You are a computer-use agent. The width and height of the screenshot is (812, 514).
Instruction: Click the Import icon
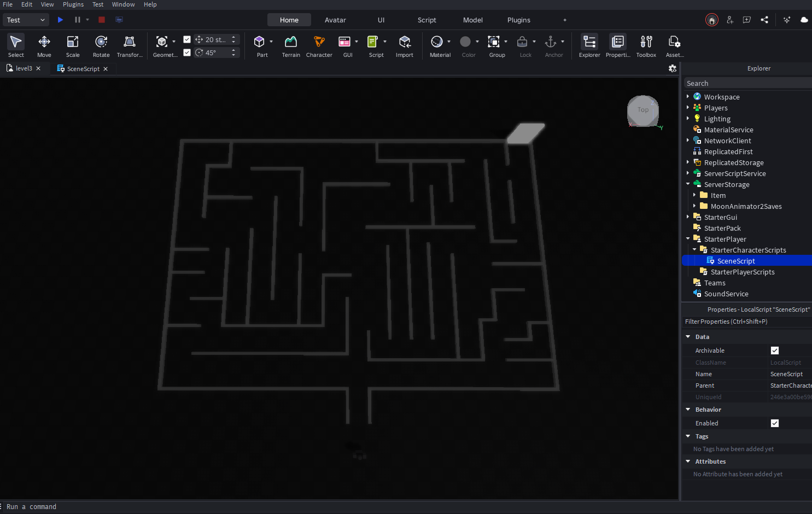[405, 45]
